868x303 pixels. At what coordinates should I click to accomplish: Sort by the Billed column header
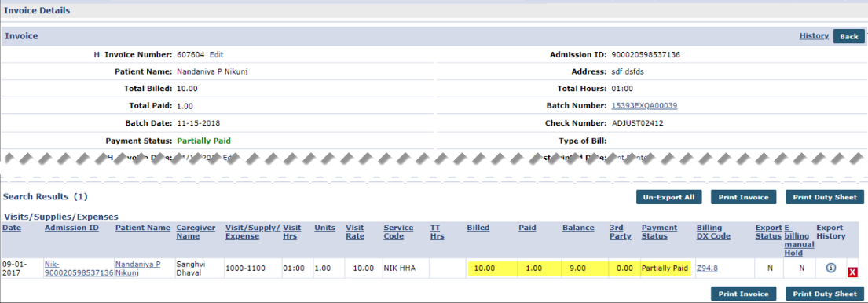tap(478, 228)
